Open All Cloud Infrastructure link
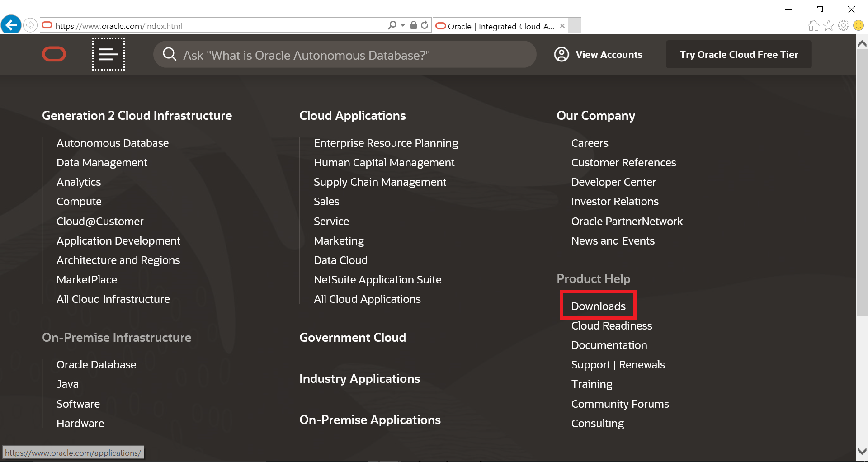 click(113, 299)
